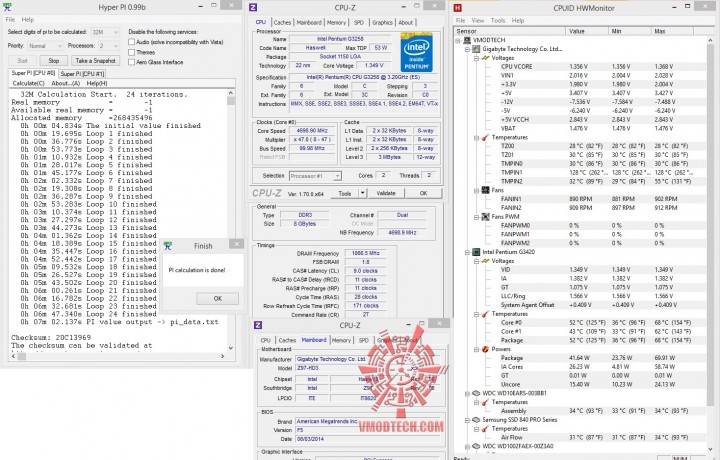Open the Processors count dropdown
Image resolution: width=720 pixels, height=460 pixels.
pyautogui.click(x=108, y=46)
